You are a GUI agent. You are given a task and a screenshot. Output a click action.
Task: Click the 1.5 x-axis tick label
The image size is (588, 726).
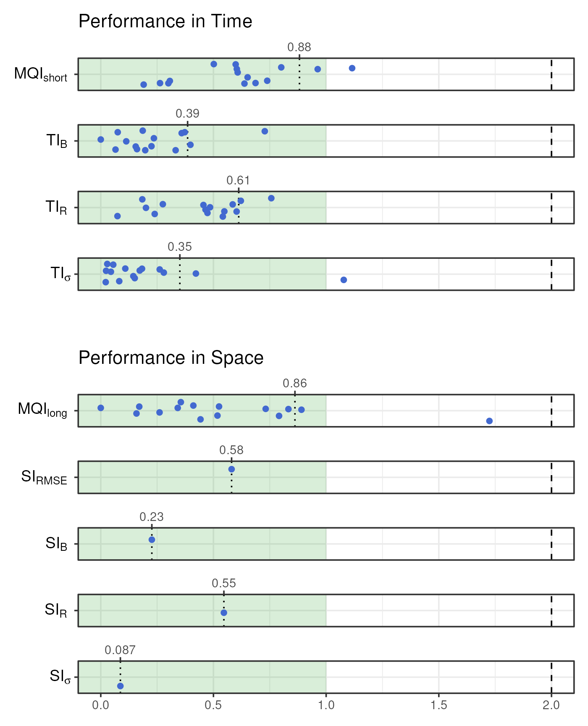point(439,705)
